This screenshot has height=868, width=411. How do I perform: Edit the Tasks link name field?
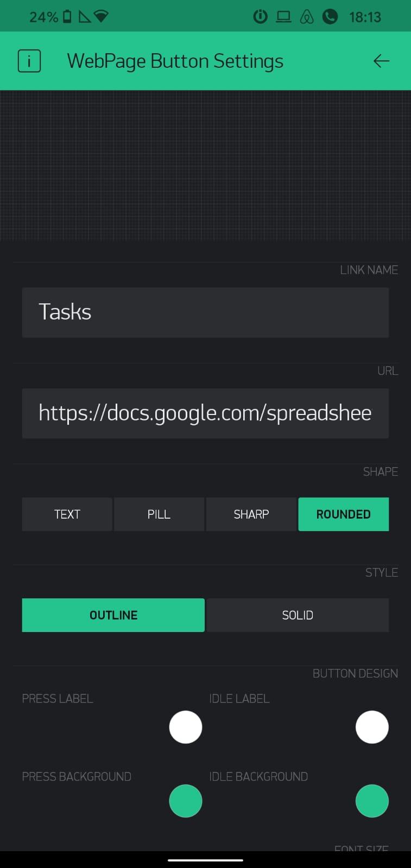pos(205,312)
